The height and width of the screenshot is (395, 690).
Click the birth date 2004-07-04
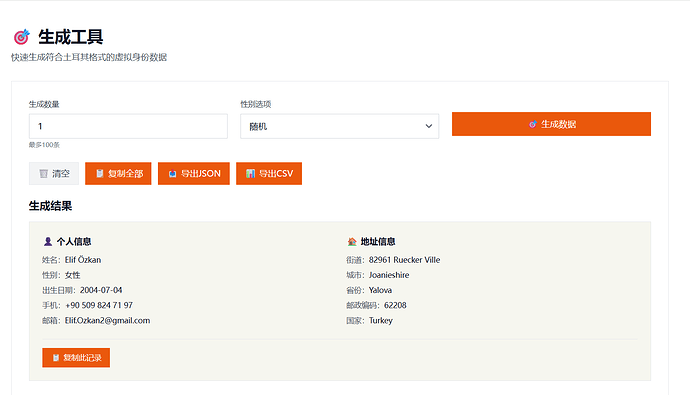click(101, 290)
